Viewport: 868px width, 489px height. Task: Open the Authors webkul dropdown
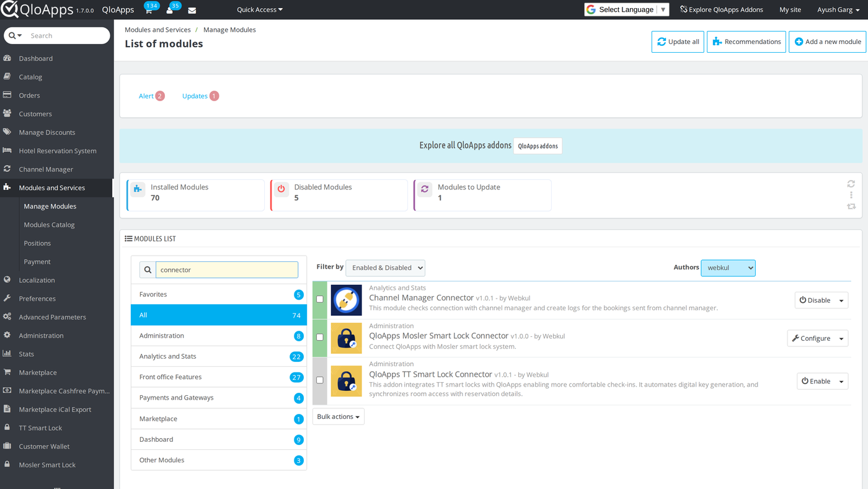coord(728,268)
